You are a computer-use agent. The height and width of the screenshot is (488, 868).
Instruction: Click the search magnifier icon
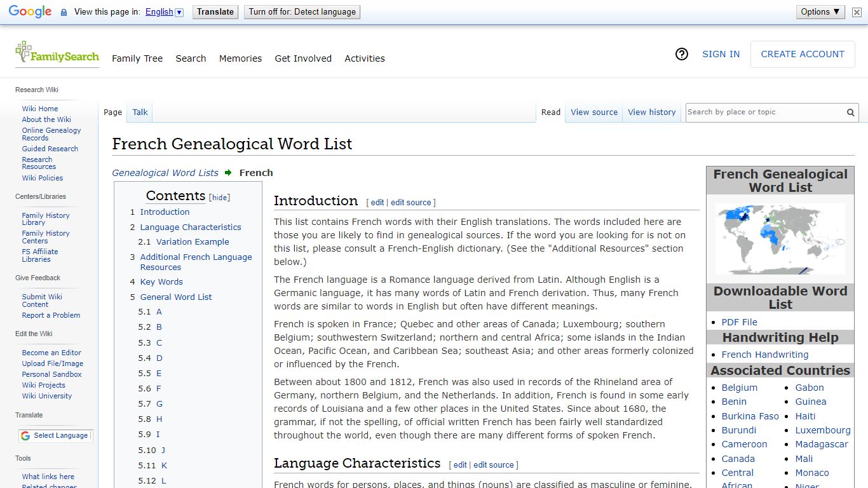850,112
